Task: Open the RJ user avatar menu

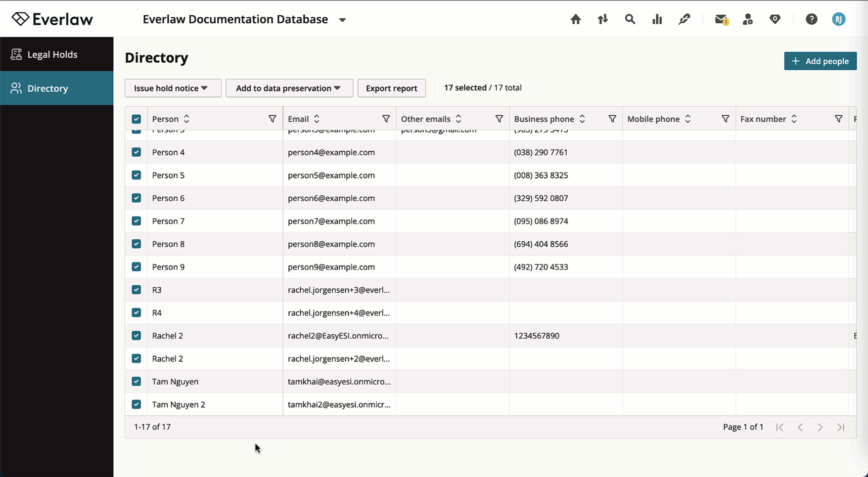Action: (x=838, y=19)
